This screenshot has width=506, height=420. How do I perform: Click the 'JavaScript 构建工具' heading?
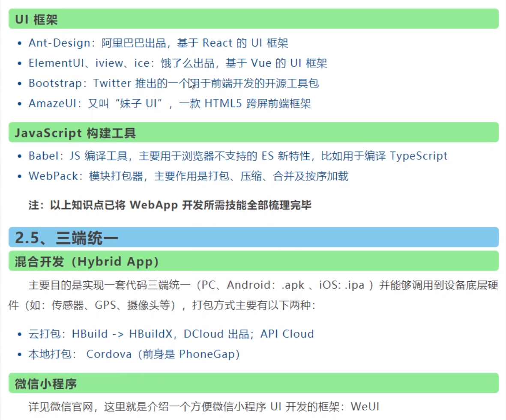(x=253, y=133)
